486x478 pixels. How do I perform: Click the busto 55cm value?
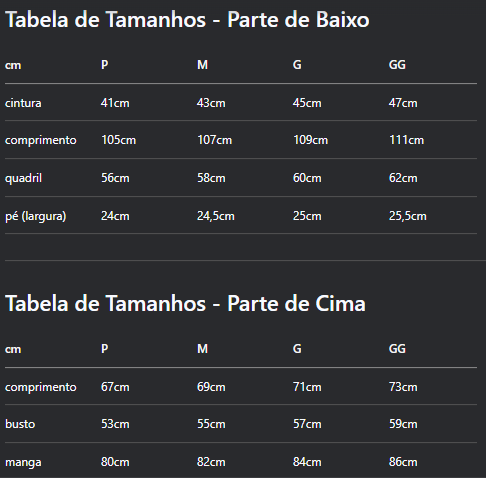(x=211, y=424)
